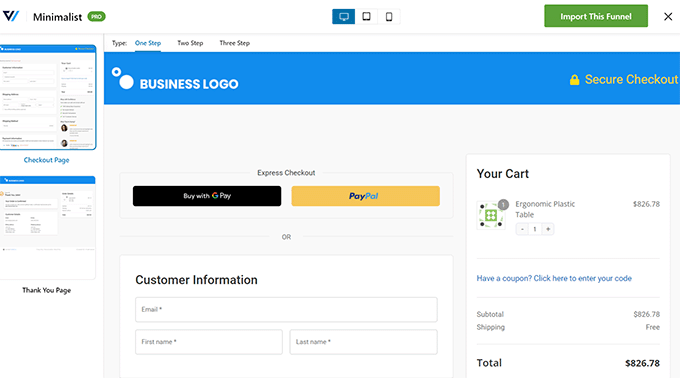Click the Customer Information heading

pyautogui.click(x=196, y=280)
